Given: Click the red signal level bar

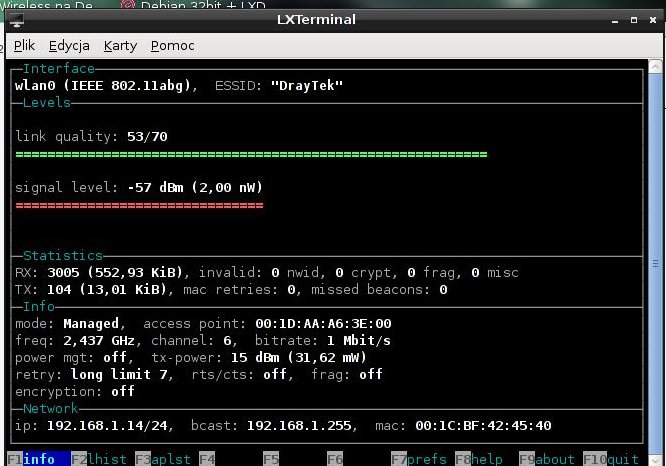Looking at the screenshot, I should click(139, 206).
